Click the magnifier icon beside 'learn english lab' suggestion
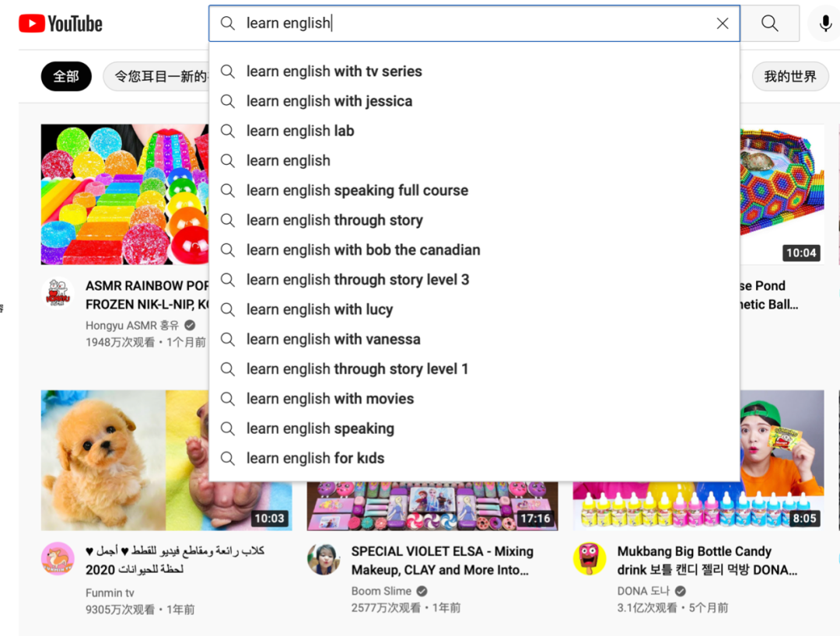The height and width of the screenshot is (636, 840). click(x=228, y=131)
